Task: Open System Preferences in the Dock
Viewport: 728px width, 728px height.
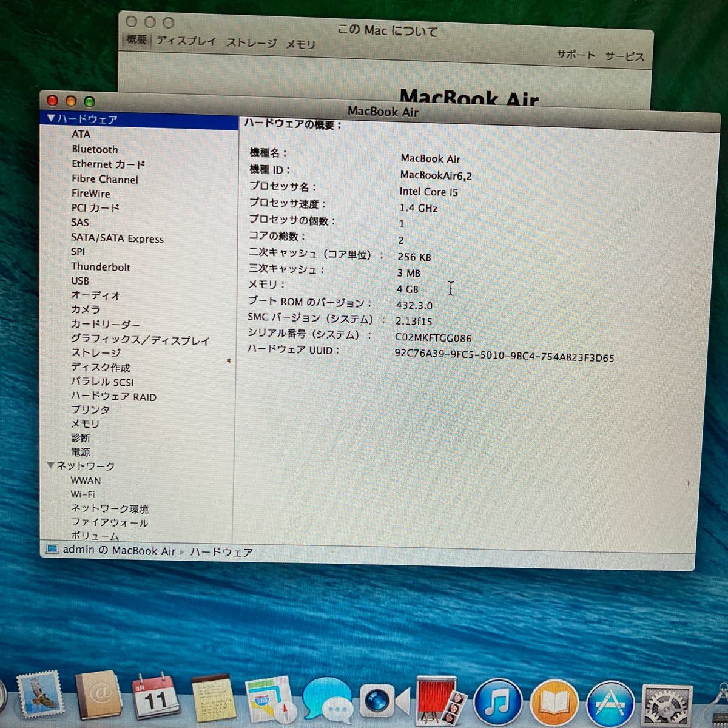Action: [x=667, y=706]
